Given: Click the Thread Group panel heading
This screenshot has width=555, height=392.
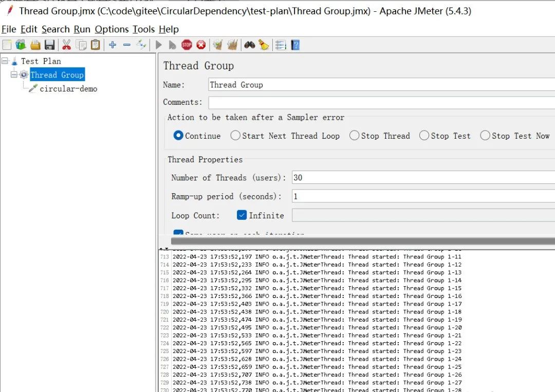Looking at the screenshot, I should [198, 66].
